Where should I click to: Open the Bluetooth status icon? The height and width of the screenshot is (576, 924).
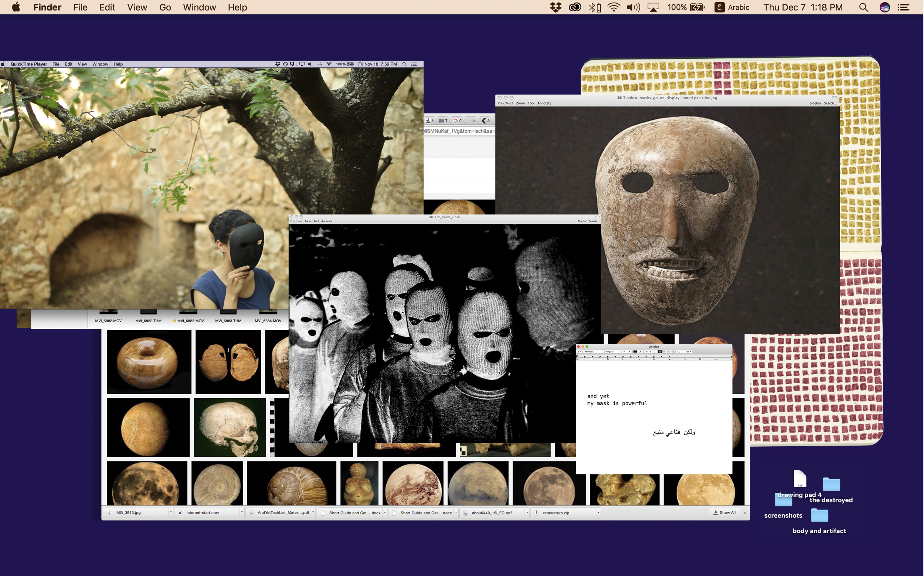593,7
